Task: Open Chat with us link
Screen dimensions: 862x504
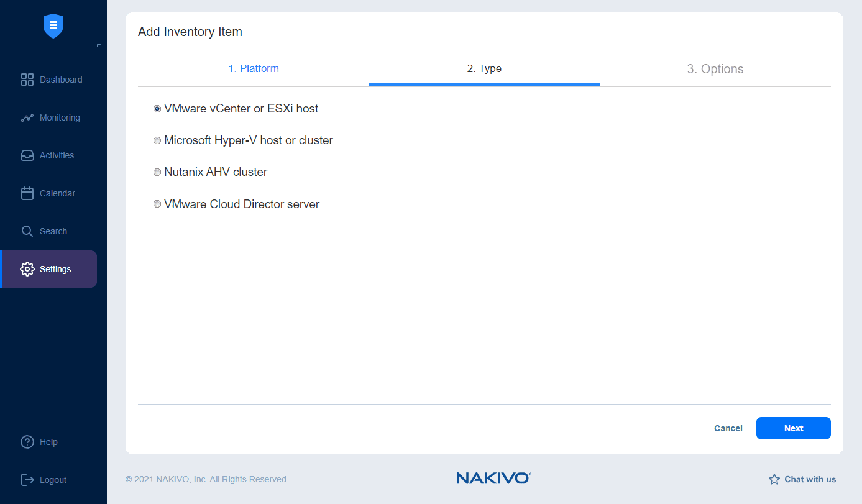Action: point(810,479)
